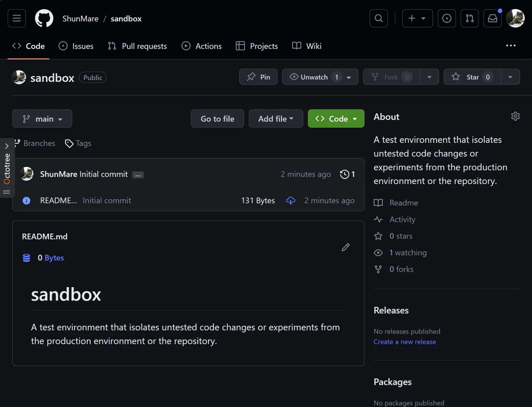Open the three-dot more tabs menu
This screenshot has width=532, height=407.
pos(511,46)
